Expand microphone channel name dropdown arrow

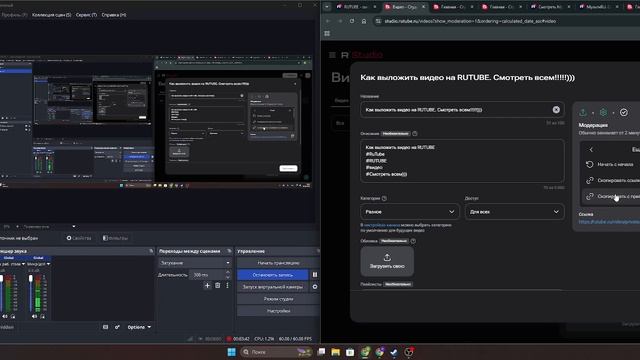[48, 264]
